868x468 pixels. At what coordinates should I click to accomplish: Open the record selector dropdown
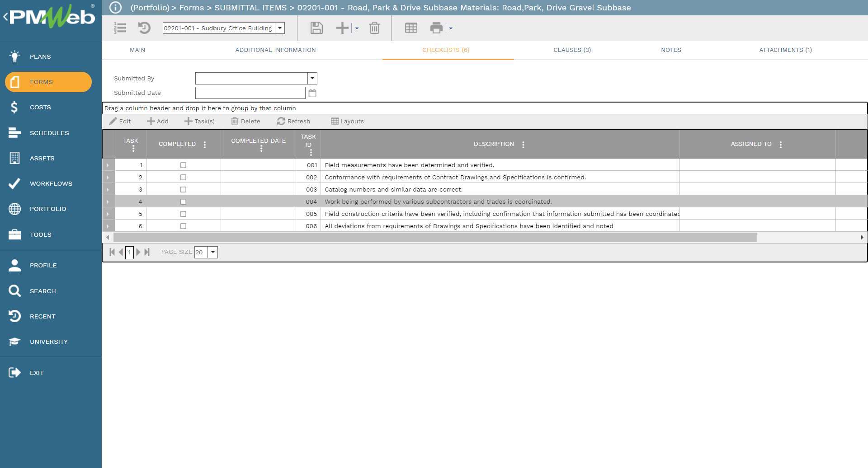tap(280, 28)
